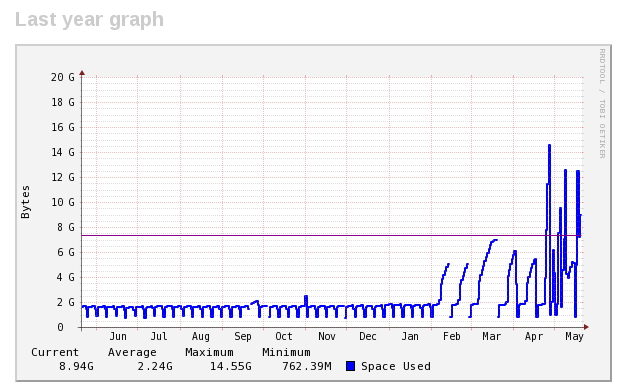Click the 20 G y-axis label
This screenshot has width=630, height=388.
pyautogui.click(x=62, y=77)
